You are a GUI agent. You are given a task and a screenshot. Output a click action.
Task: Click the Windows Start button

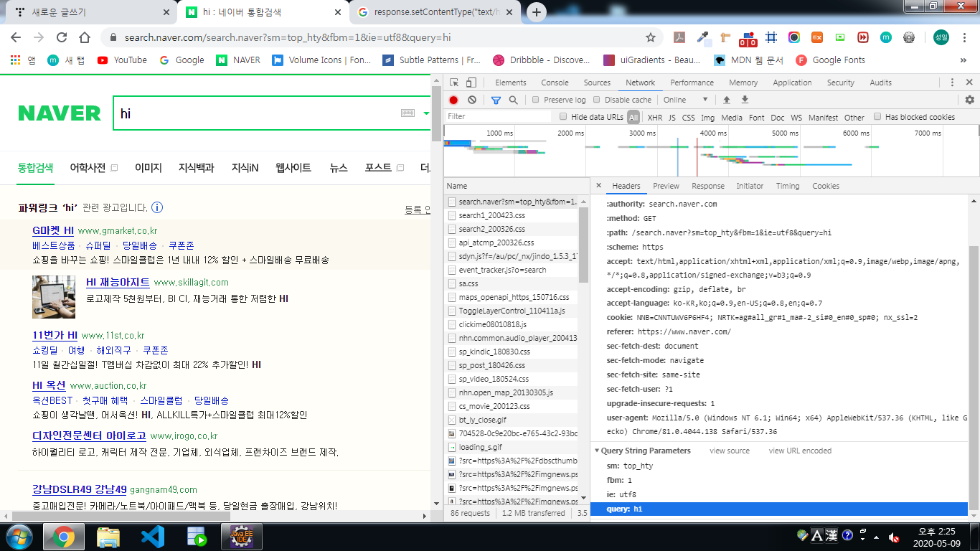point(19,536)
